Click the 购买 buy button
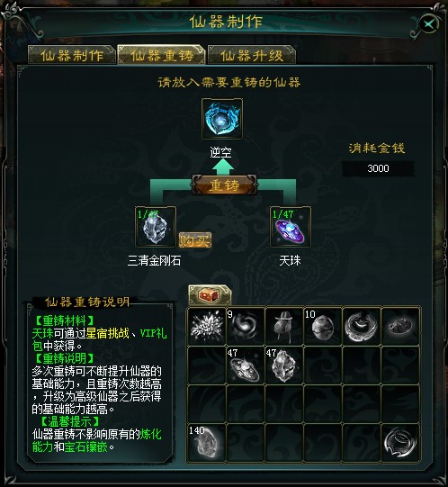The height and width of the screenshot is (487, 448). 195,240
